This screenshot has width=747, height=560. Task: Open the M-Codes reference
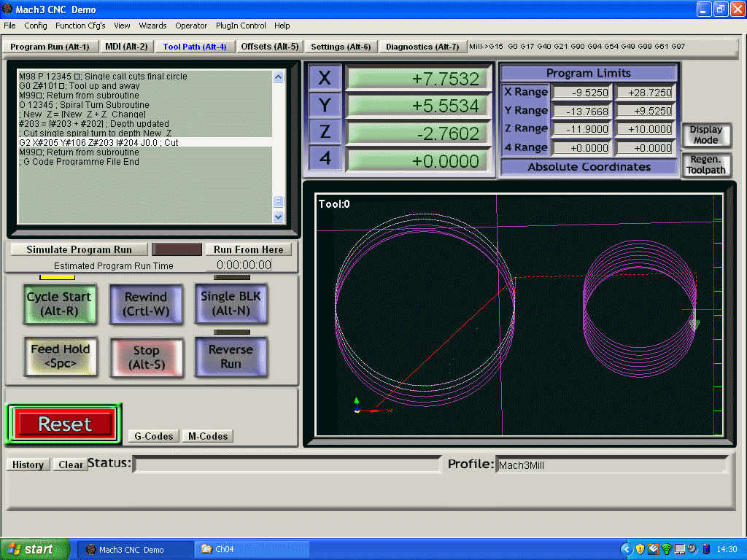pos(208,436)
